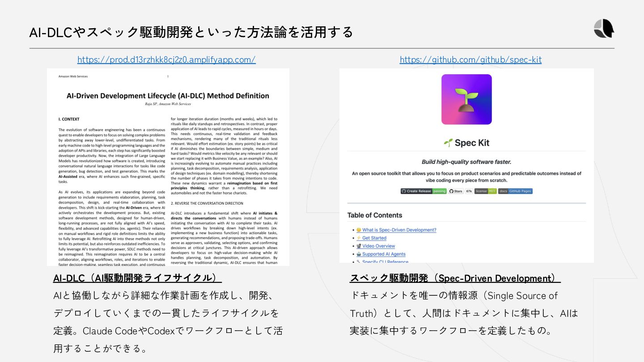Viewport: 644px width, 362px height.
Task: Click the docs GitHub Pages badge
Action: pyautogui.click(x=515, y=191)
